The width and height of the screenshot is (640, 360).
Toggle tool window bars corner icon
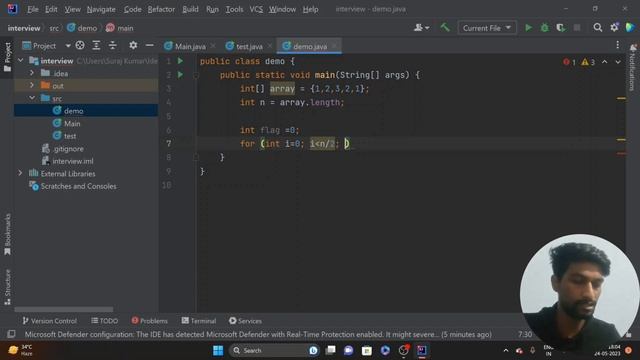click(11, 334)
